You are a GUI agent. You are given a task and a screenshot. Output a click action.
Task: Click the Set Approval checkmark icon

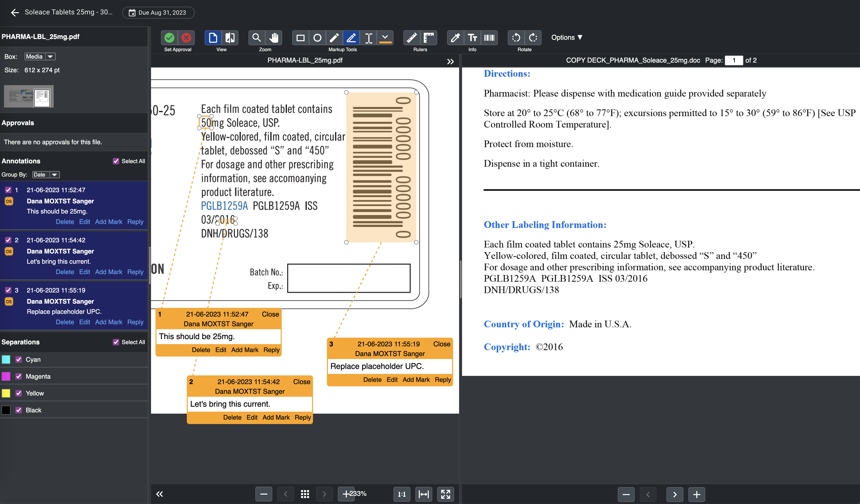coord(170,37)
